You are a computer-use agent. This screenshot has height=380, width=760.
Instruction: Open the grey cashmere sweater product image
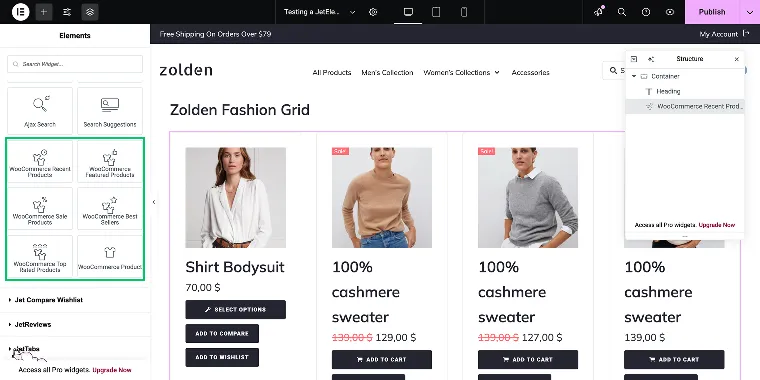pyautogui.click(x=528, y=198)
